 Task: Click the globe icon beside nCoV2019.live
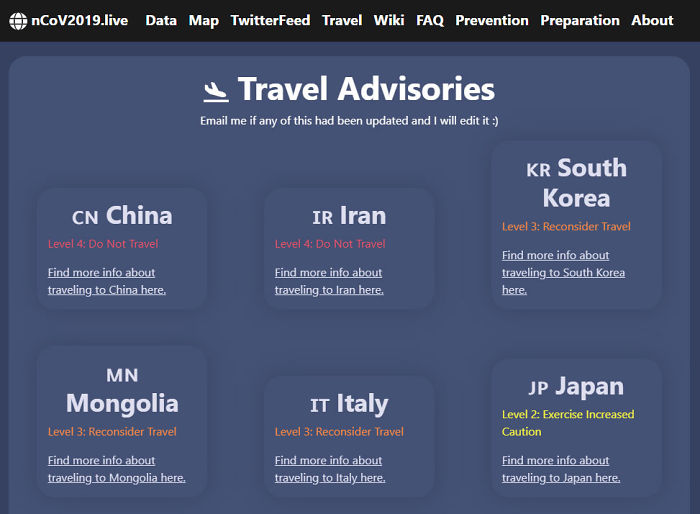tap(17, 20)
